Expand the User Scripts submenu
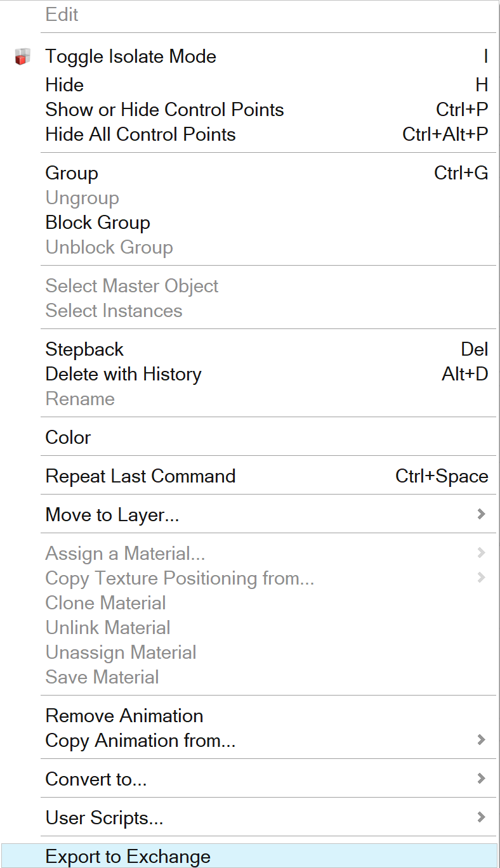 104,818
